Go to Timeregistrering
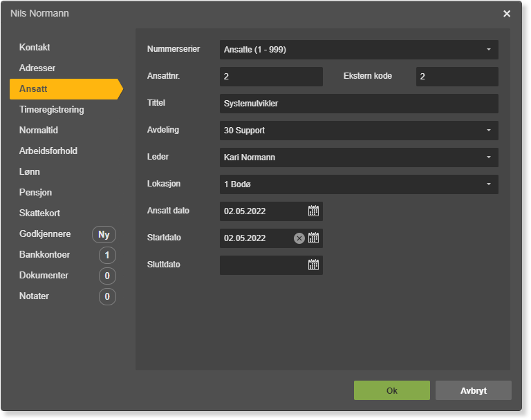The height and width of the screenshot is (420, 531). [x=51, y=110]
